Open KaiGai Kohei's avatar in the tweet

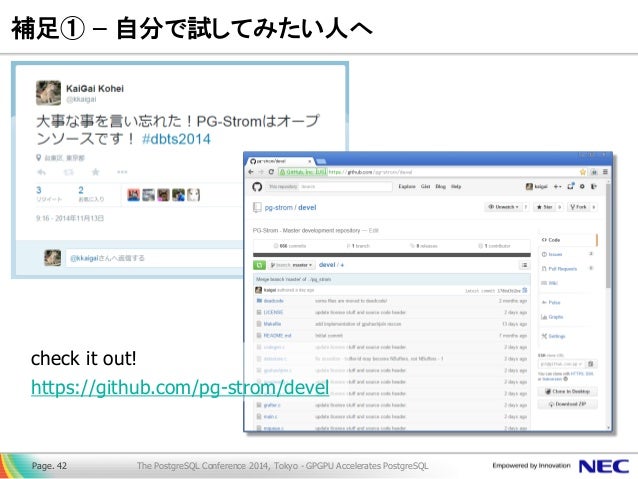[x=48, y=93]
